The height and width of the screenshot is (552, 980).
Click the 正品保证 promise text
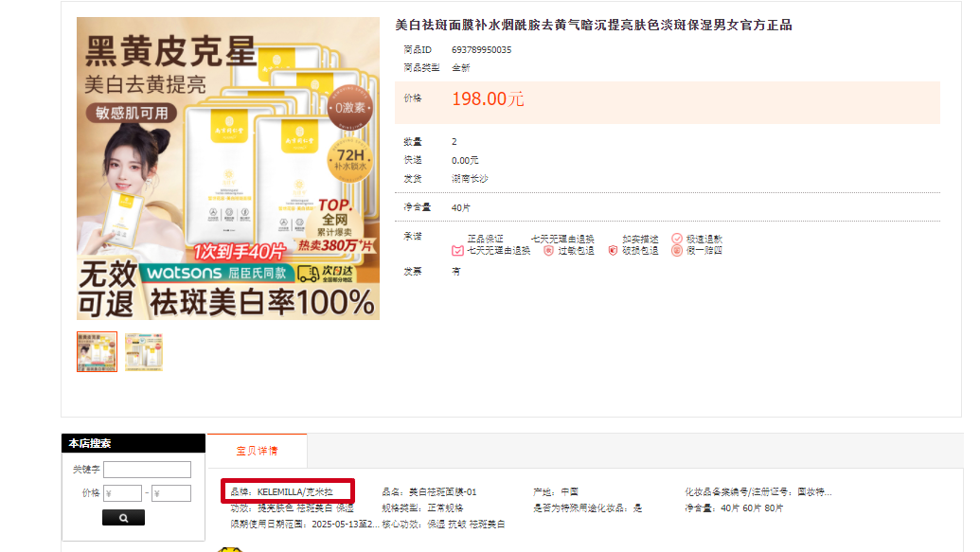pos(485,239)
